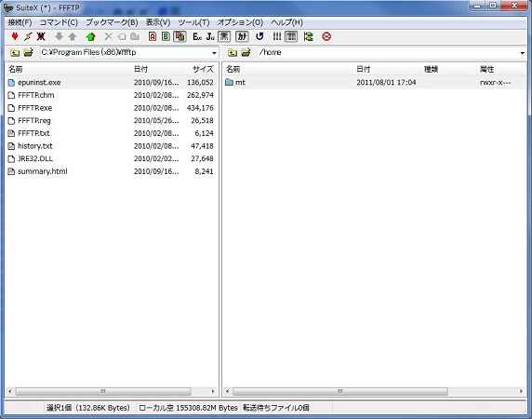Screen dimensions: 532x419
Task: Switch to details view mode icon
Action: click(291, 36)
